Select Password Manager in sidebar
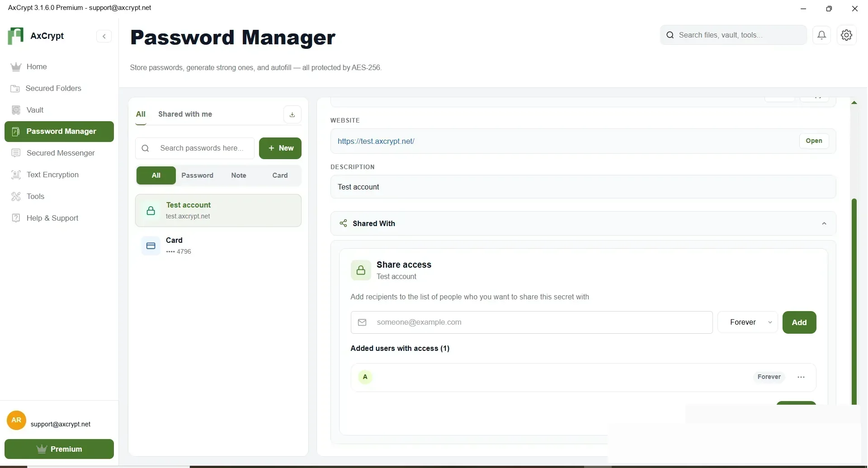 point(59,132)
